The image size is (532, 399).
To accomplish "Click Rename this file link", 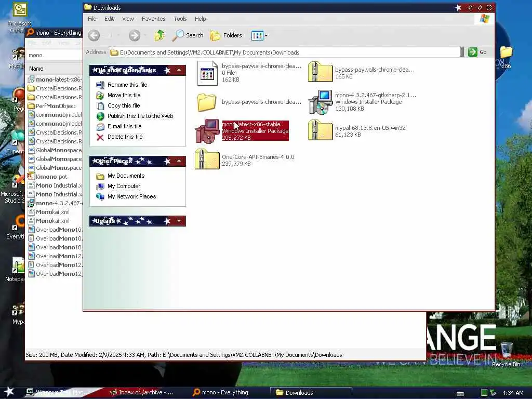I will coord(127,85).
